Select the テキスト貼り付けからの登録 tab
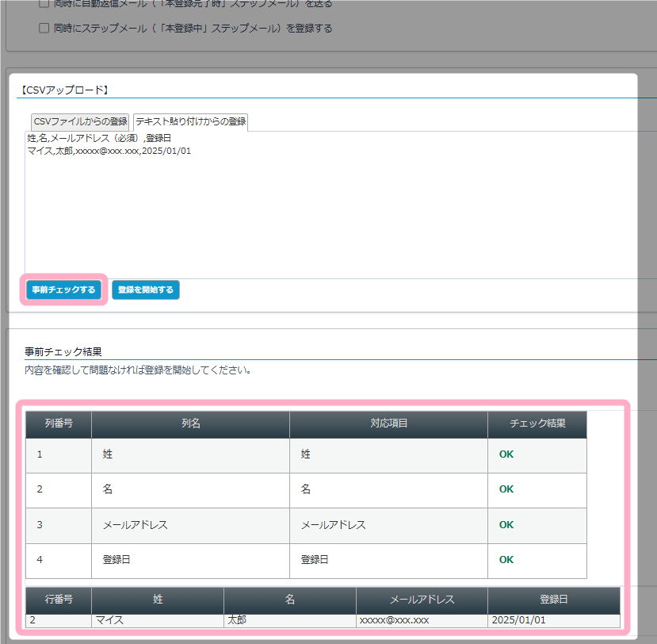Image resolution: width=657 pixels, height=644 pixels. (x=190, y=122)
